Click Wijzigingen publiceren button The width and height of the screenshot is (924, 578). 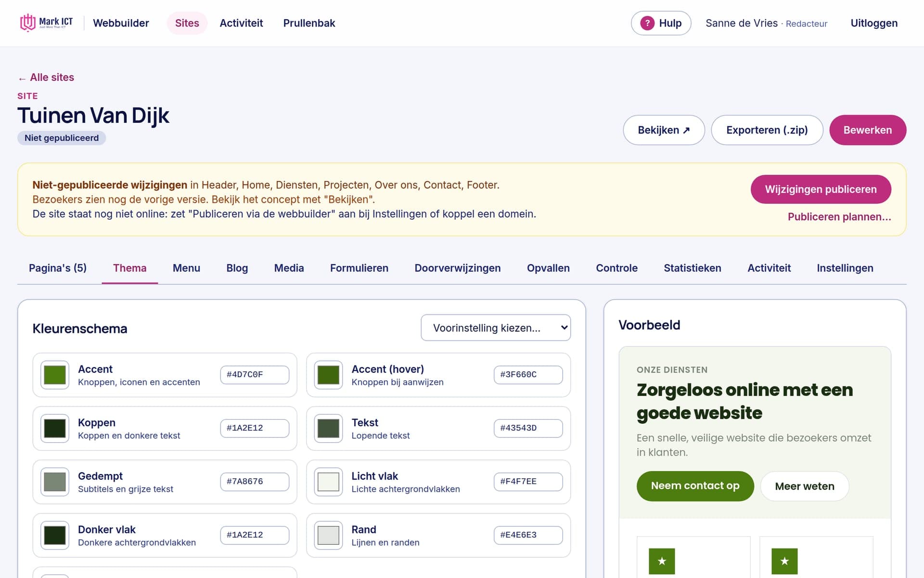click(821, 189)
